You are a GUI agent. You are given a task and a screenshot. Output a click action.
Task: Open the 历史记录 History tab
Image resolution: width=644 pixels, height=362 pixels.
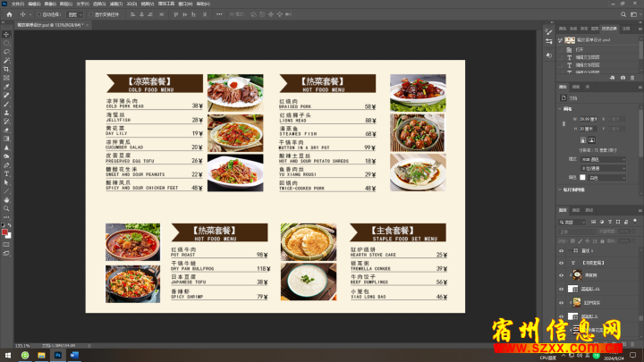[x=609, y=29]
